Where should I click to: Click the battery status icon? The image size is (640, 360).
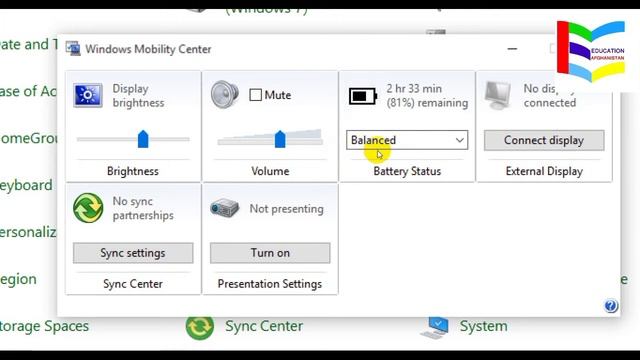(362, 96)
